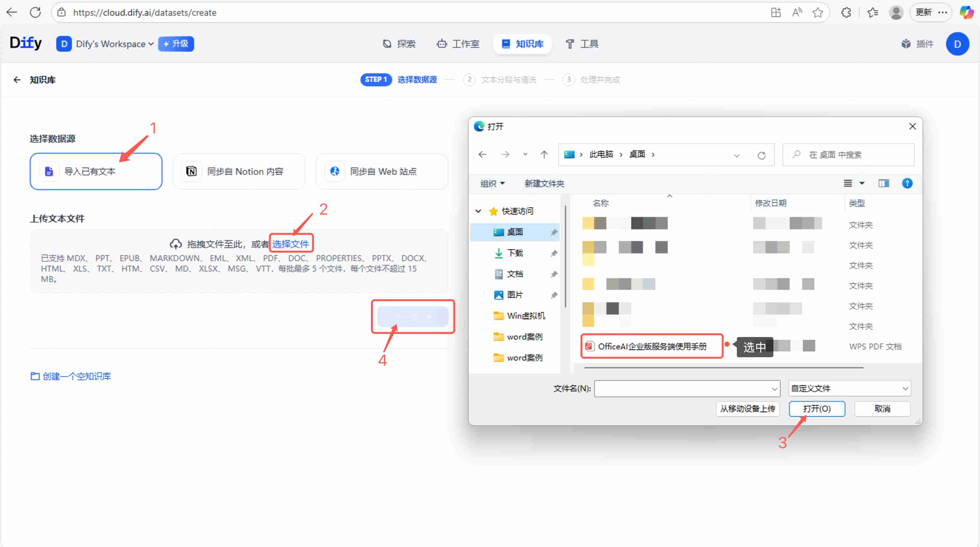Click the file dialog refresh icon
This screenshot has width=980, height=547.
761,155
